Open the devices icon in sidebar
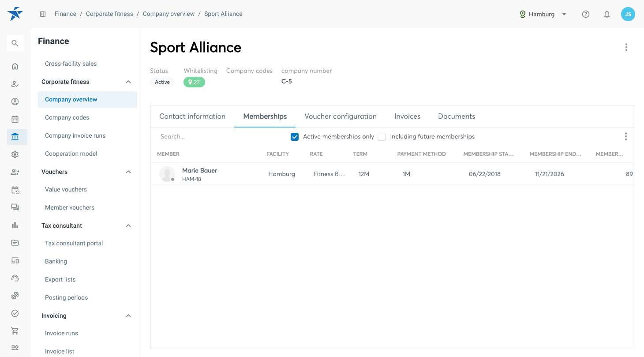The height and width of the screenshot is (357, 644). 15,260
